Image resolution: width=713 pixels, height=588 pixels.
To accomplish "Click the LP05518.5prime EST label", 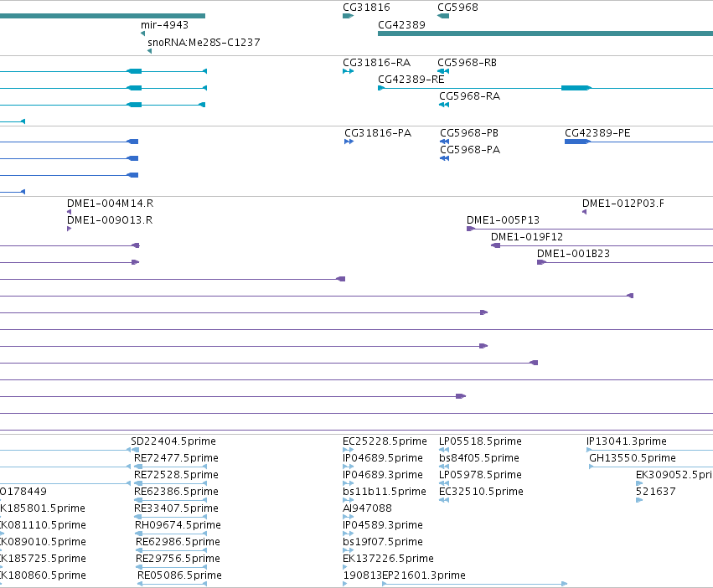I will click(x=480, y=441).
